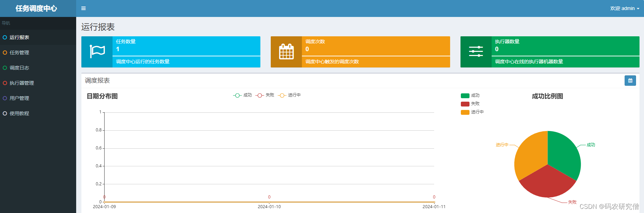
Task: Click the flag icon on 任务数量 card
Action: coord(97,52)
